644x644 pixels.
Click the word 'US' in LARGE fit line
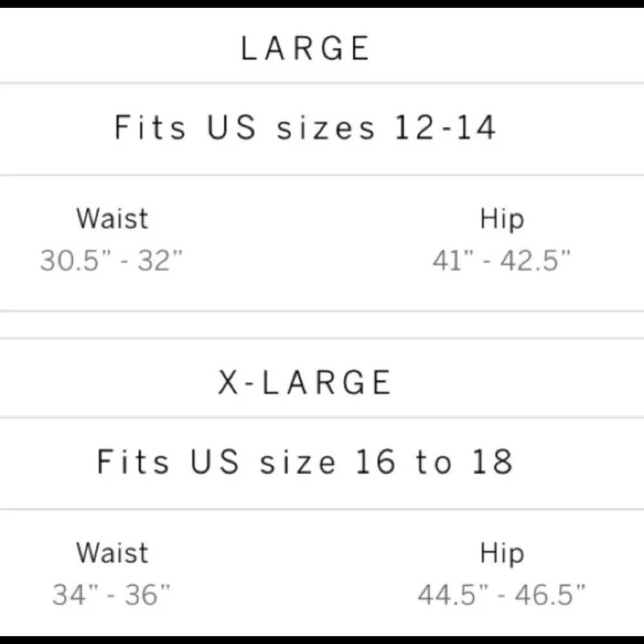(232, 128)
